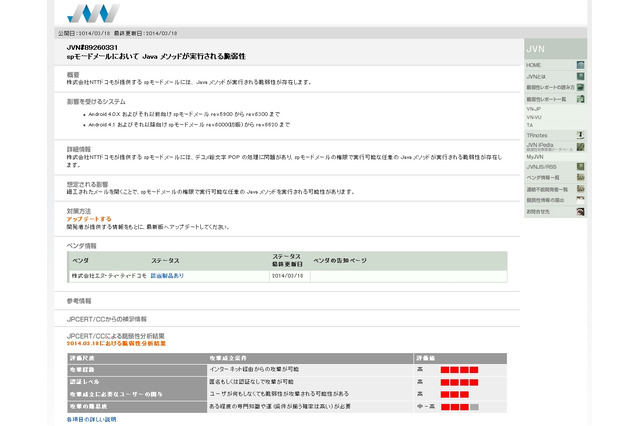Click the icon beside JVN iPedia
The image size is (640, 426).
pos(580,146)
